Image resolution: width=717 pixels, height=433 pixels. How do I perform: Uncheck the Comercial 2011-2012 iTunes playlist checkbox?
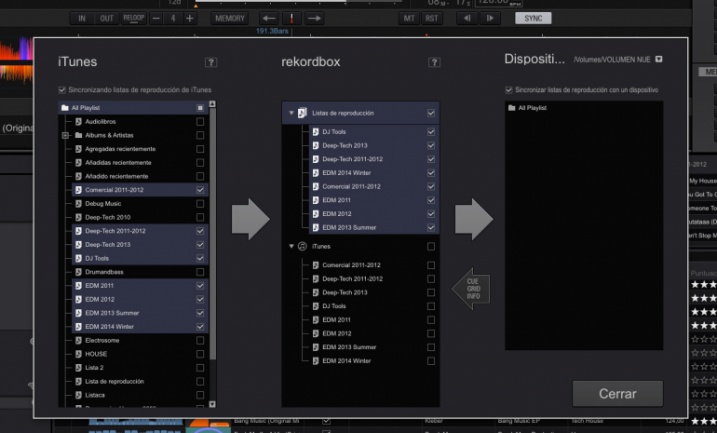click(x=201, y=189)
